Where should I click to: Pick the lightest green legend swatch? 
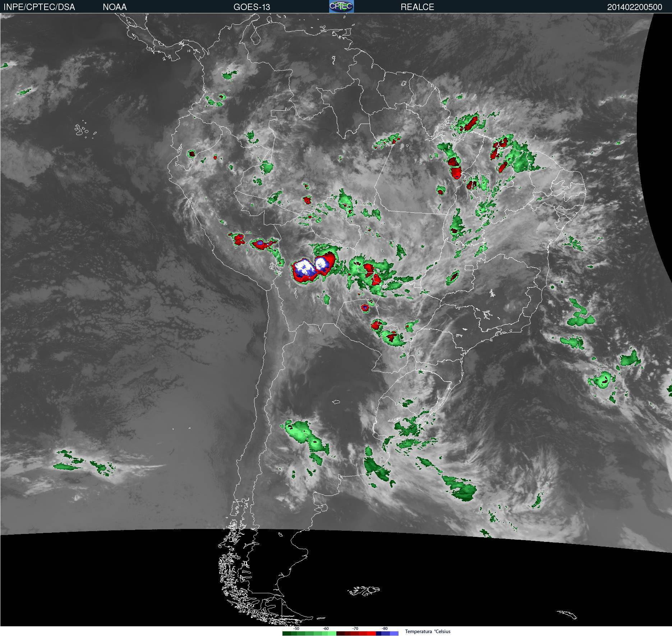pos(332,633)
